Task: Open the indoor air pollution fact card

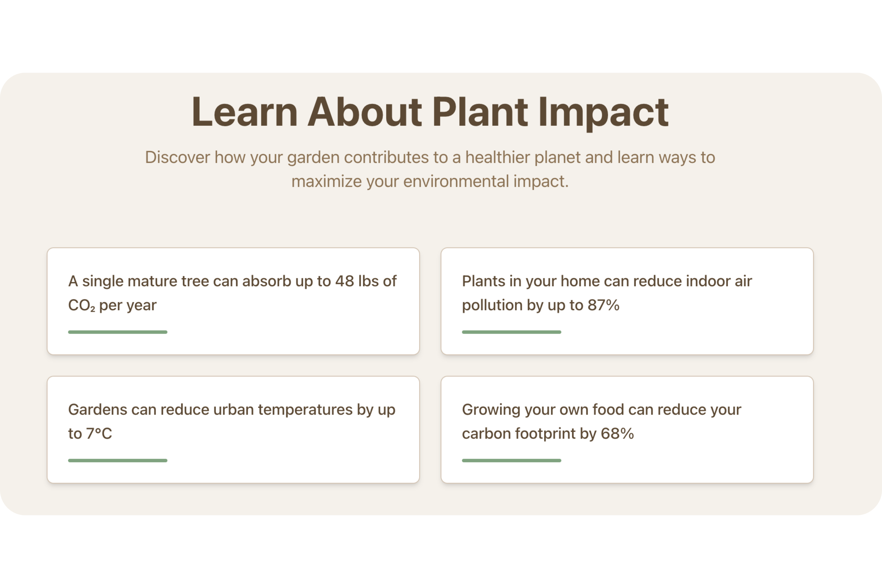Action: (x=627, y=301)
